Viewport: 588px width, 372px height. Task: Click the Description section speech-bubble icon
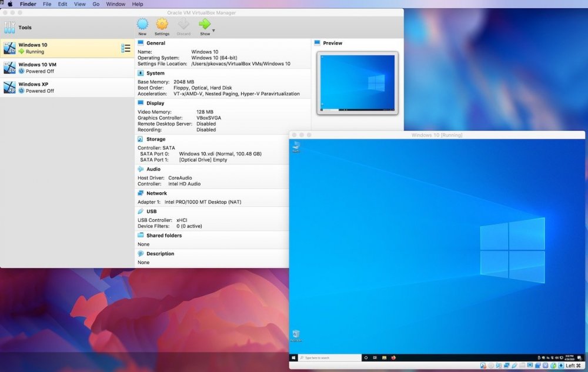pos(141,254)
